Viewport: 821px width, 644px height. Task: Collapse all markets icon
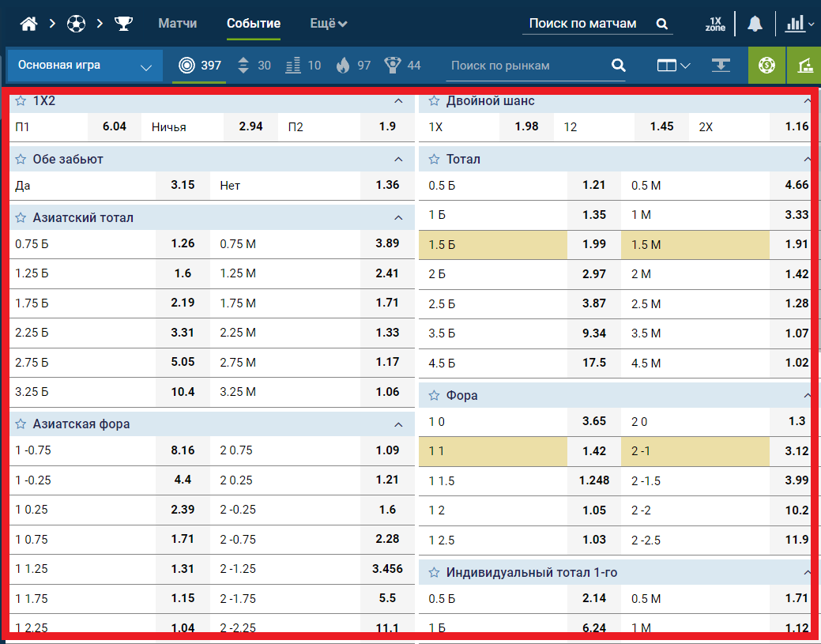[721, 66]
